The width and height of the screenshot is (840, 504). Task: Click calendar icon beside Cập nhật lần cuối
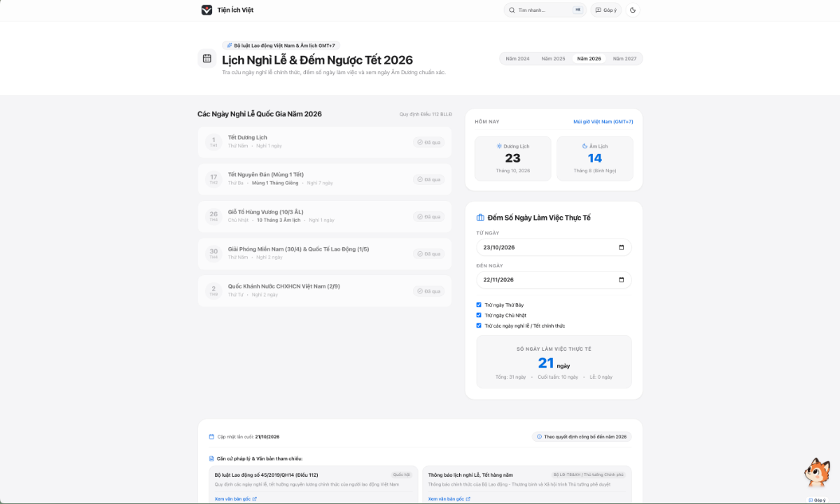(211, 437)
